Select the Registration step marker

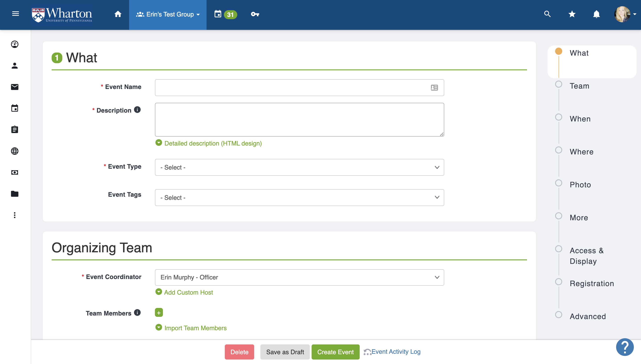[558, 282]
